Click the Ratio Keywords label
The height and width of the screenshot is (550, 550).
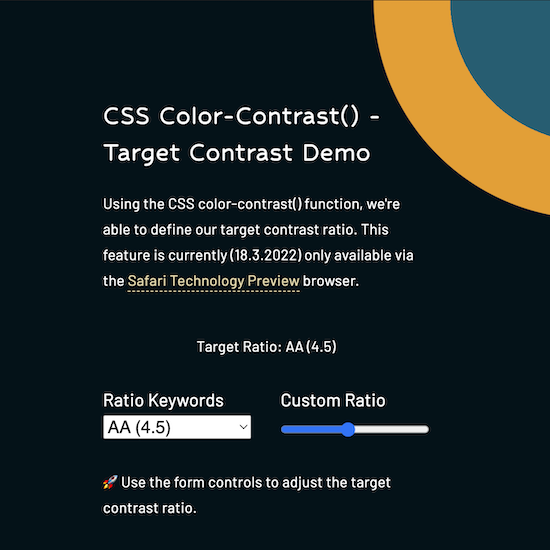(163, 401)
